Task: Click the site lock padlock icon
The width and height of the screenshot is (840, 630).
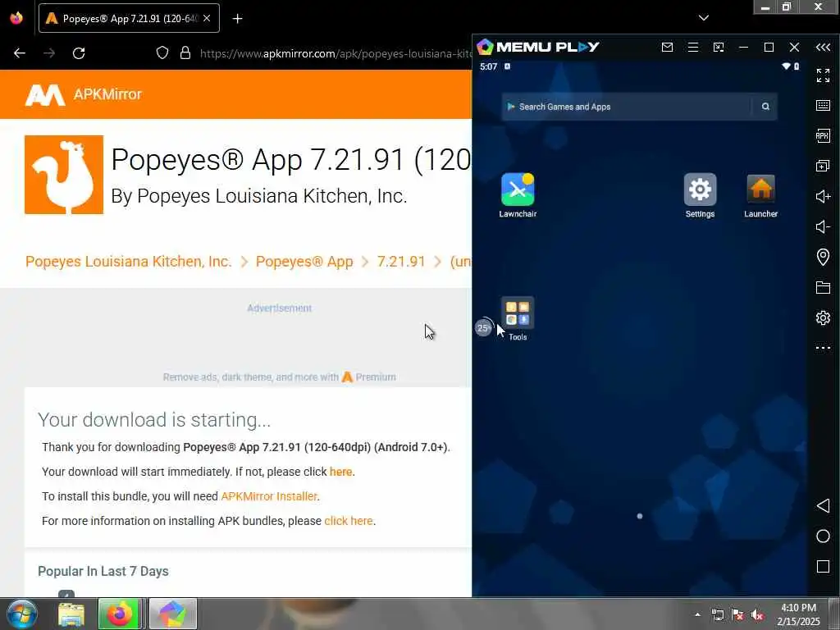Action: [x=185, y=52]
